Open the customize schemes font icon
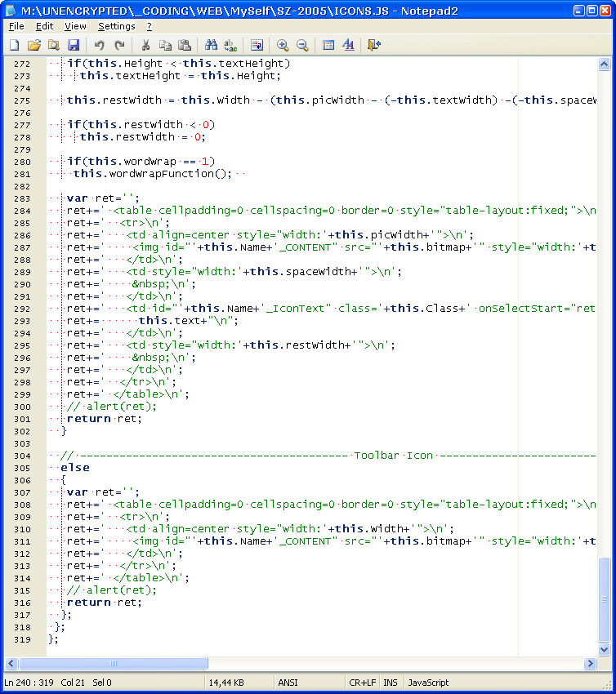Image resolution: width=616 pixels, height=694 pixels. [348, 45]
